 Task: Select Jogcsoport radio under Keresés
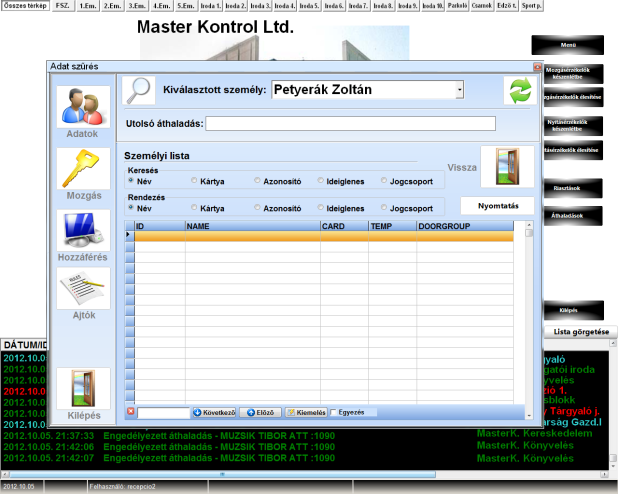coord(383,181)
